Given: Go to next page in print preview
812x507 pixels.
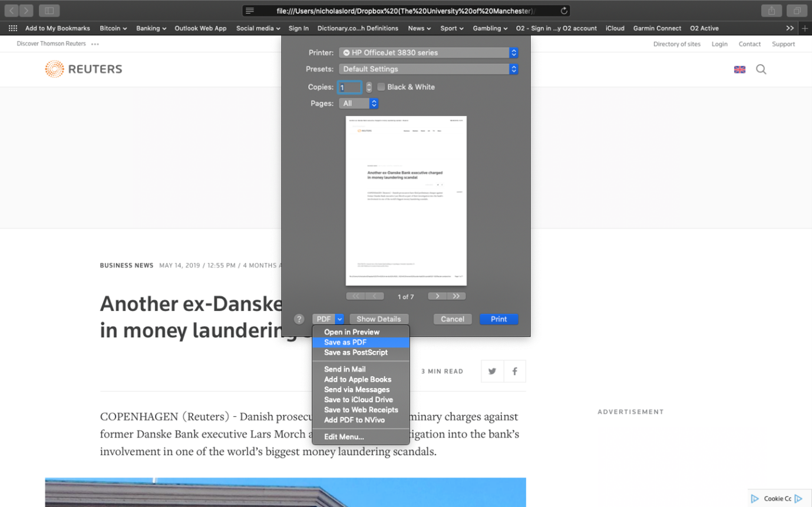Looking at the screenshot, I should tap(437, 296).
